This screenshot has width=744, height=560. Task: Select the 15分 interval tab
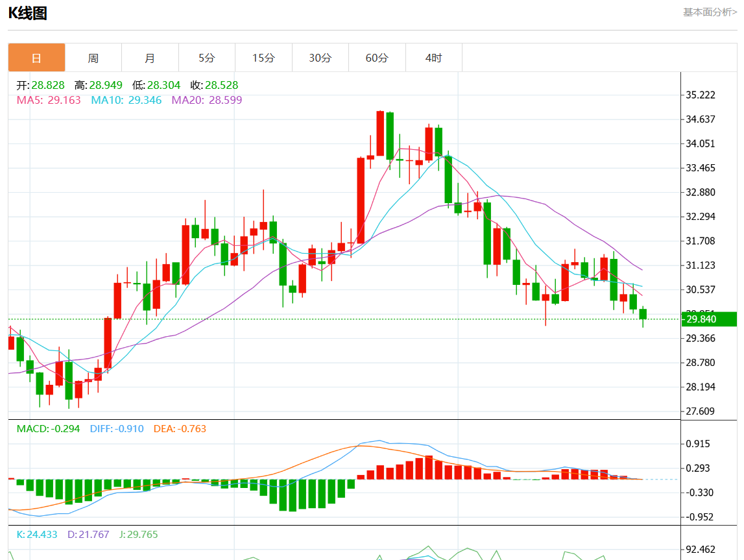[x=263, y=58]
